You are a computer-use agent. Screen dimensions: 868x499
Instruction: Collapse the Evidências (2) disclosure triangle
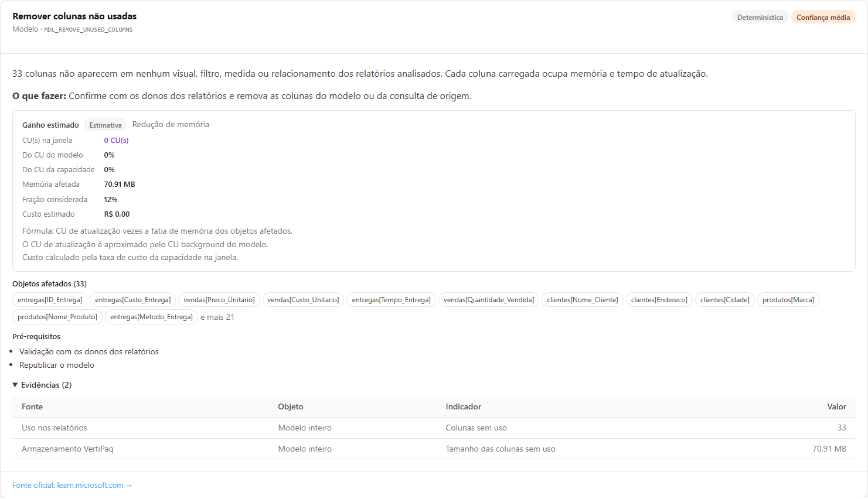(x=15, y=385)
